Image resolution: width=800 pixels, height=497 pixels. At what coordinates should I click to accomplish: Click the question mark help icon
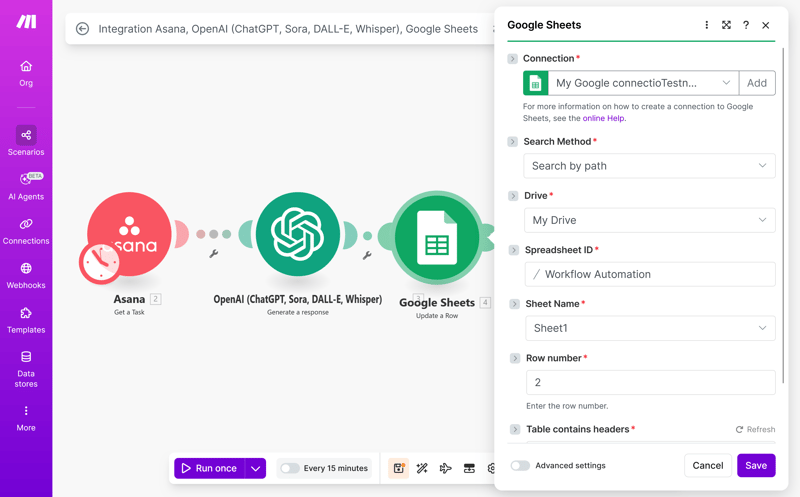pyautogui.click(x=746, y=25)
